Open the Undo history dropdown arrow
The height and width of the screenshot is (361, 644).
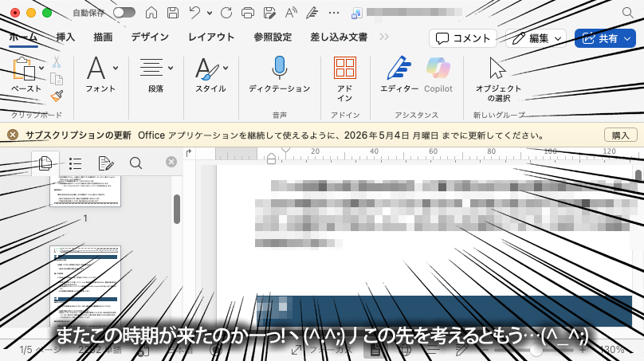tap(210, 13)
